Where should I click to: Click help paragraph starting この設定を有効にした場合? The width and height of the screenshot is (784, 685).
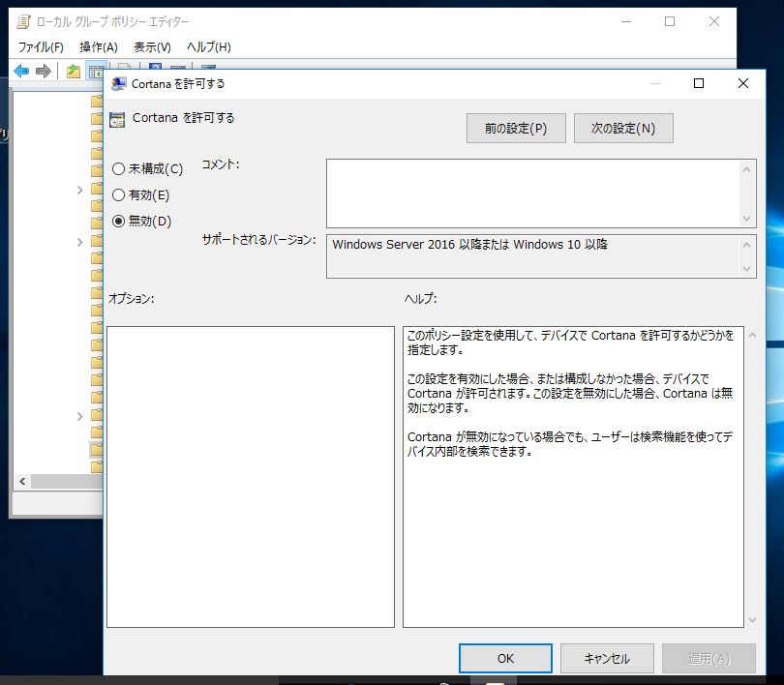click(570, 393)
